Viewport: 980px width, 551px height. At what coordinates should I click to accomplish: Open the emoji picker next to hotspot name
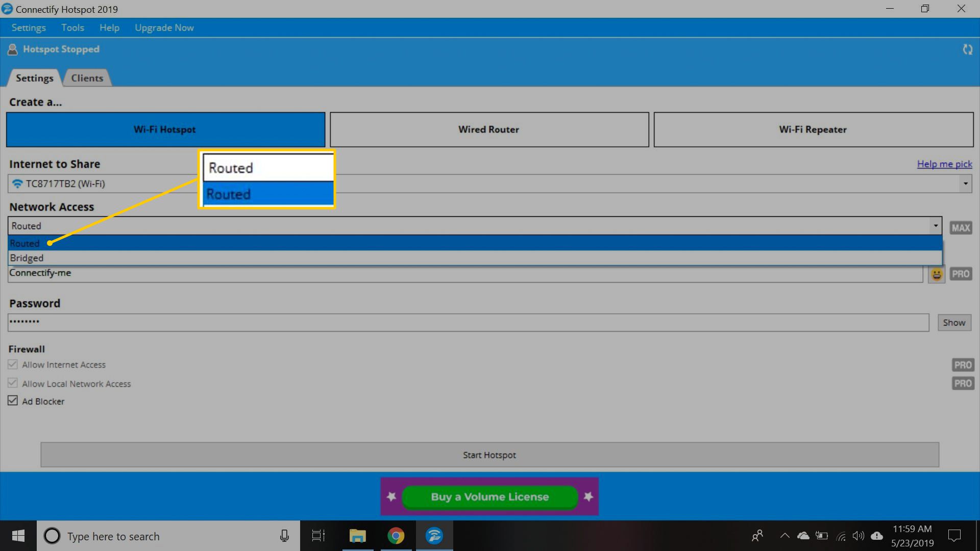pos(937,274)
